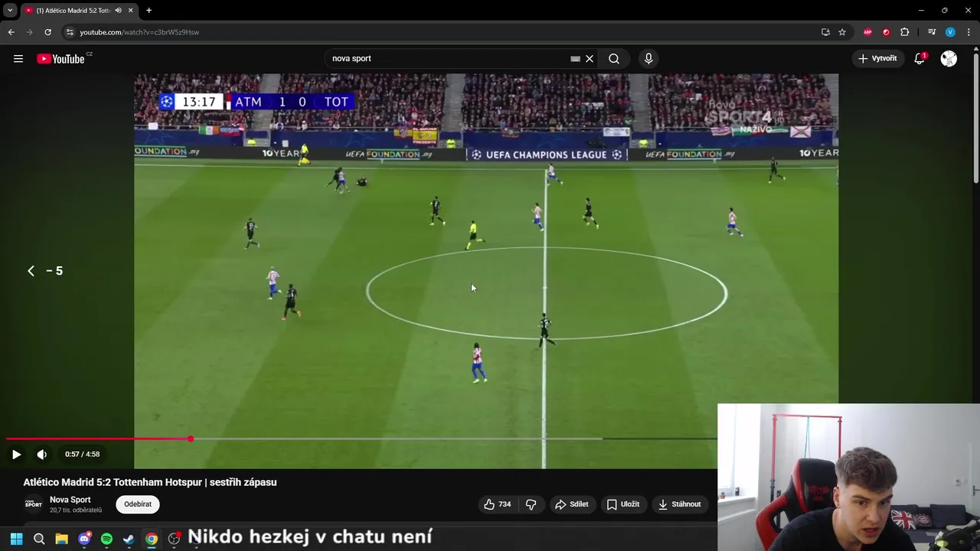The height and width of the screenshot is (551, 980).
Task: Open Spotify from the taskbar
Action: [106, 539]
